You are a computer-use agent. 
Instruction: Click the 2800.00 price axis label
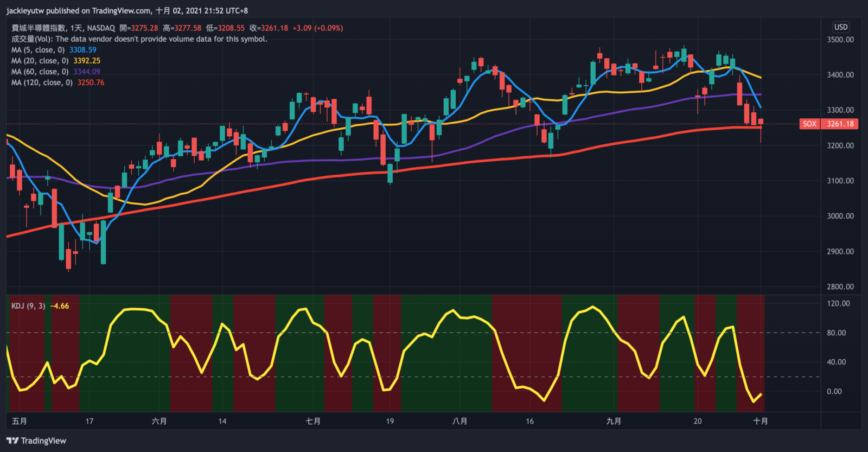840,287
